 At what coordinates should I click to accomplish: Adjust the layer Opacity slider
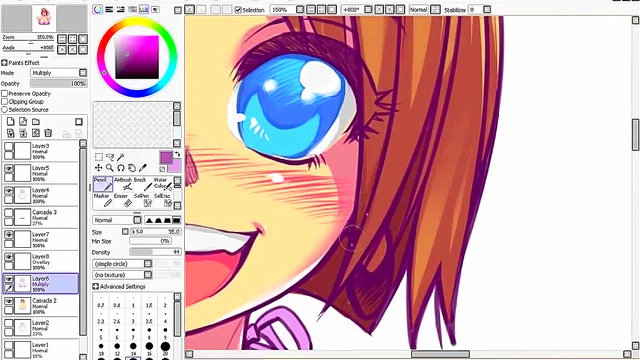[59, 84]
